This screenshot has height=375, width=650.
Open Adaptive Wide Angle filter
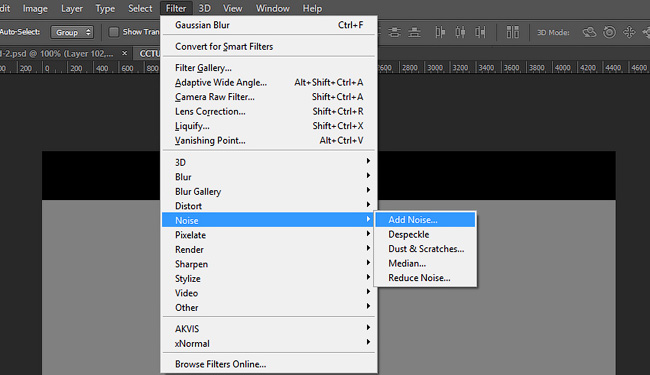coord(269,82)
